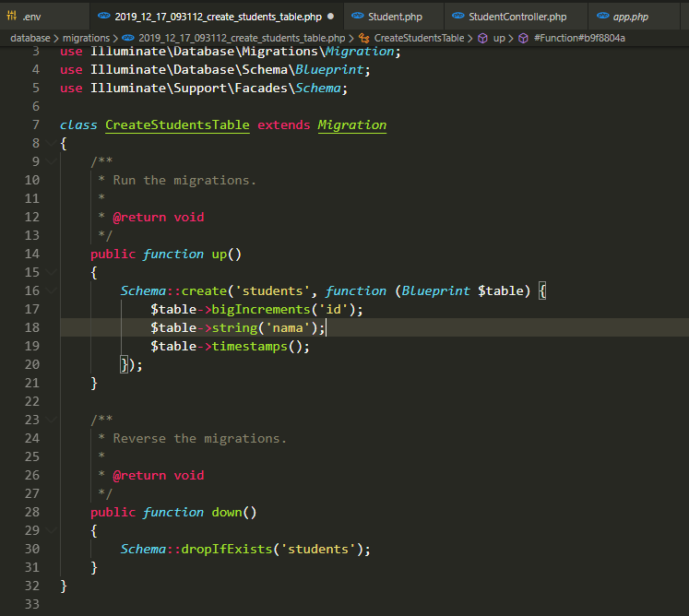Open the StudentController.php tab

coord(517,17)
